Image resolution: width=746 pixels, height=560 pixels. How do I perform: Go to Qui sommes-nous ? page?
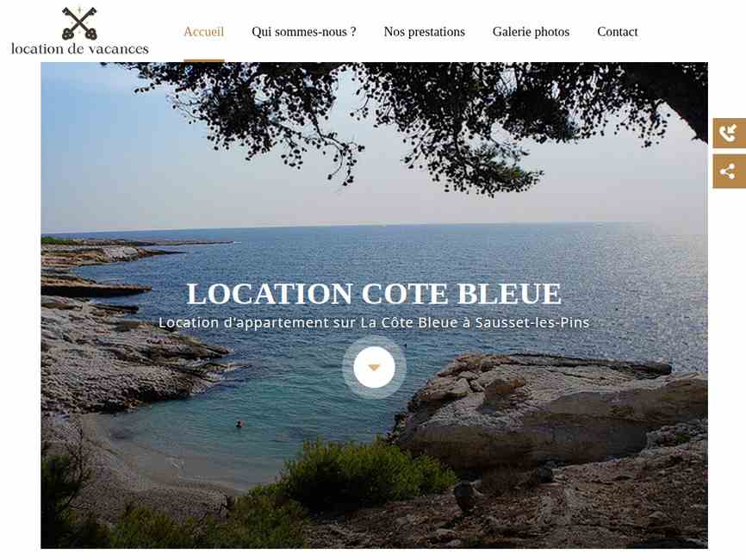tap(304, 31)
